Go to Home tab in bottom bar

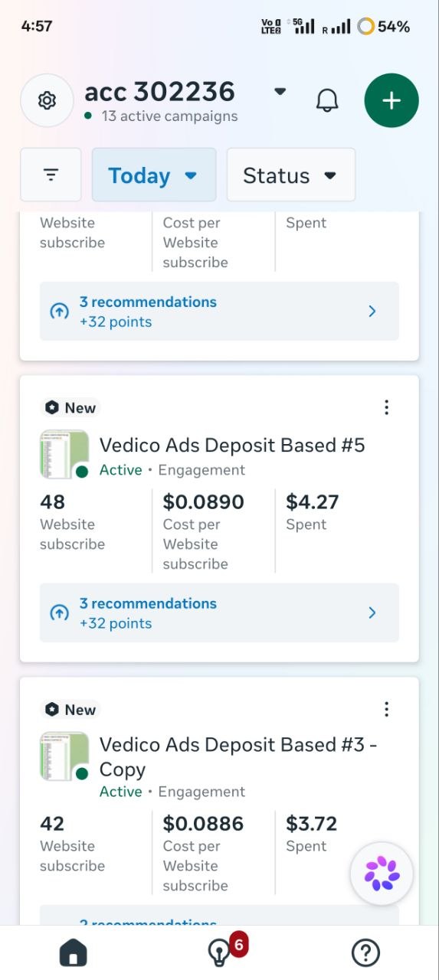(x=74, y=953)
